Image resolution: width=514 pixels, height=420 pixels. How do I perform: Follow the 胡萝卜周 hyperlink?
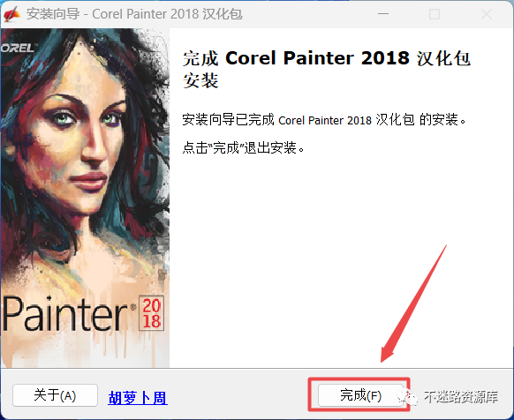coord(138,398)
